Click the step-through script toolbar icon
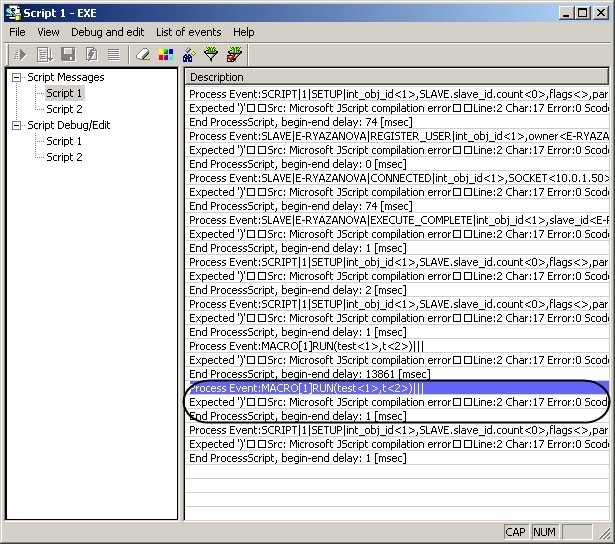This screenshot has height=544, width=615. click(44, 54)
